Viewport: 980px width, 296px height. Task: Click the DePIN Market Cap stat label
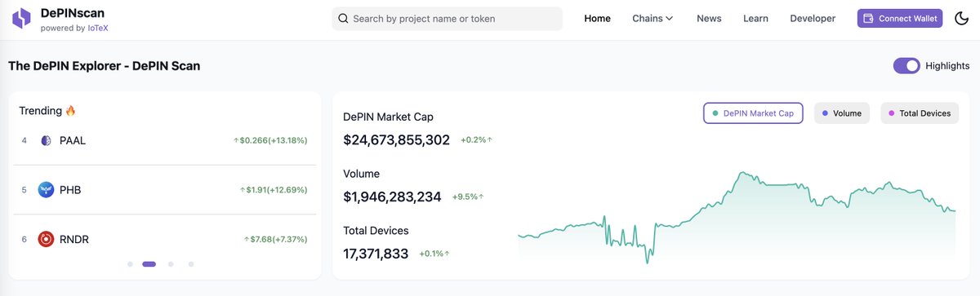388,117
